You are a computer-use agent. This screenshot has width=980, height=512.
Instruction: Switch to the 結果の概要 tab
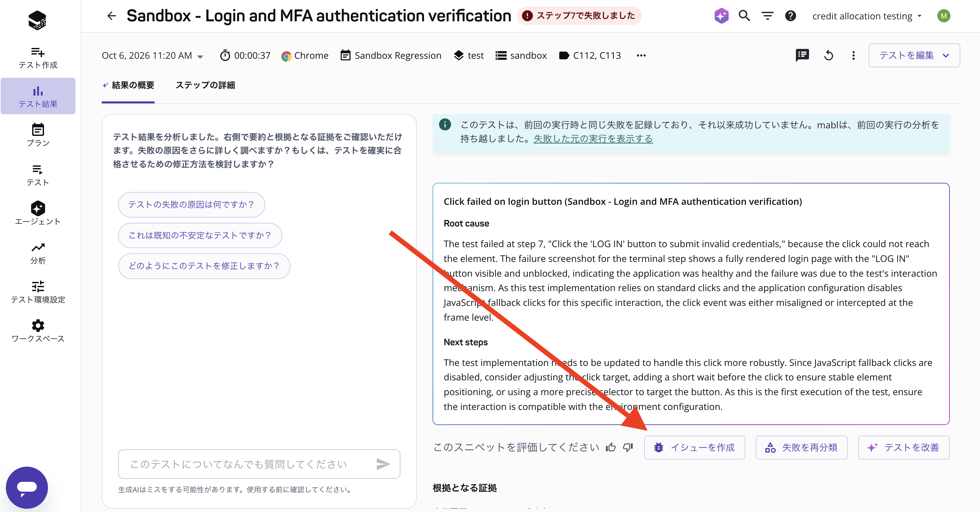tap(128, 85)
